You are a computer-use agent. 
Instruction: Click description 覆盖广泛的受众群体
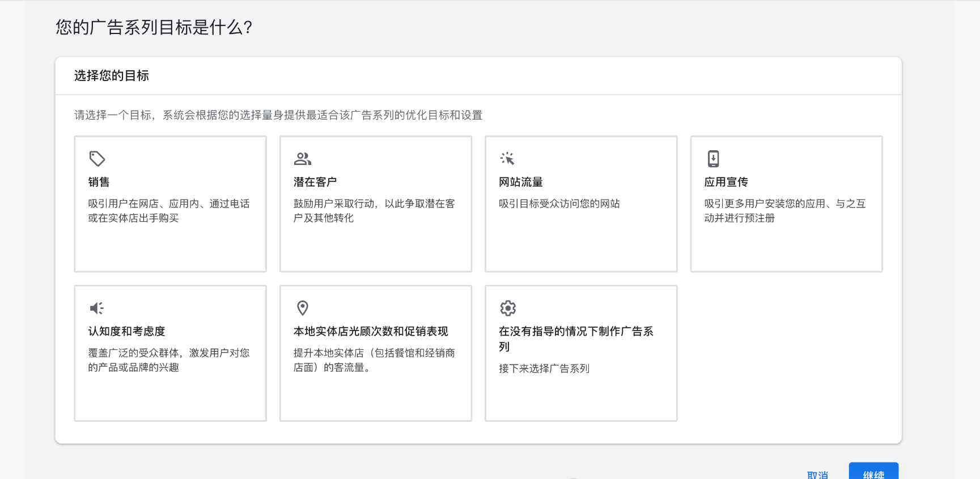tap(169, 360)
